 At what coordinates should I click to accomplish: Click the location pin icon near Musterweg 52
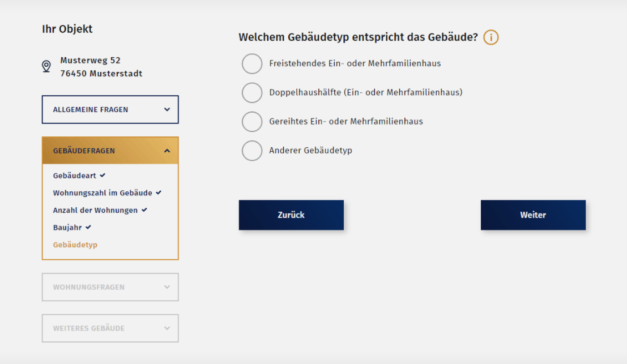[46, 67]
